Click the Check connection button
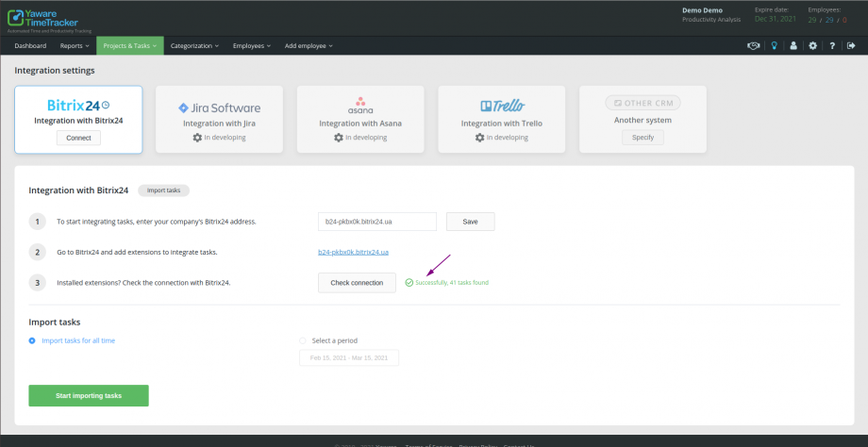 coord(357,283)
